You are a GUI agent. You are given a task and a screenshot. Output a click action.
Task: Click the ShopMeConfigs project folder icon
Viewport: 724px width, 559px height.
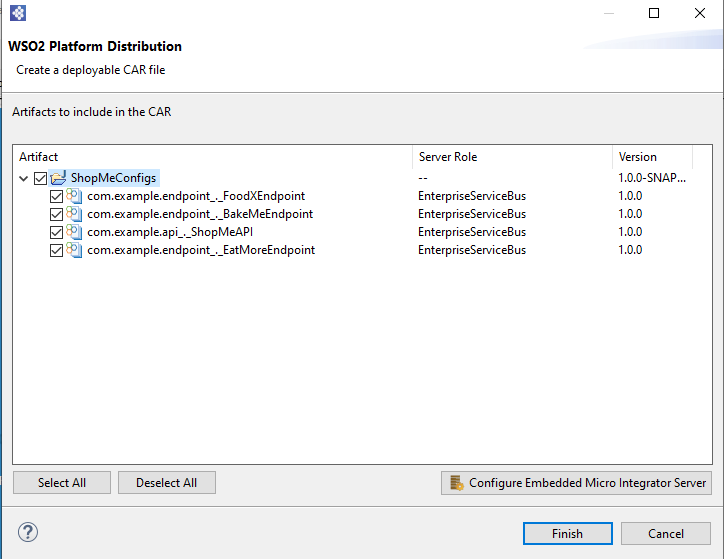pyautogui.click(x=58, y=178)
